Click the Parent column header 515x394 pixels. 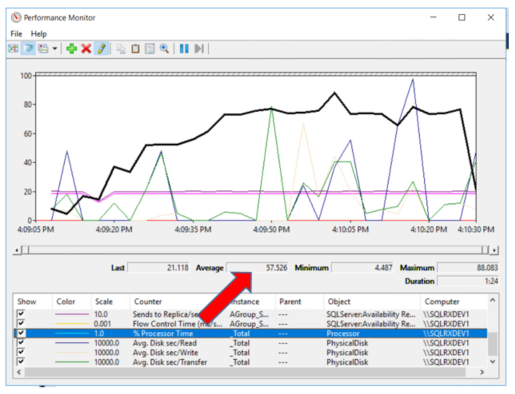coord(299,302)
